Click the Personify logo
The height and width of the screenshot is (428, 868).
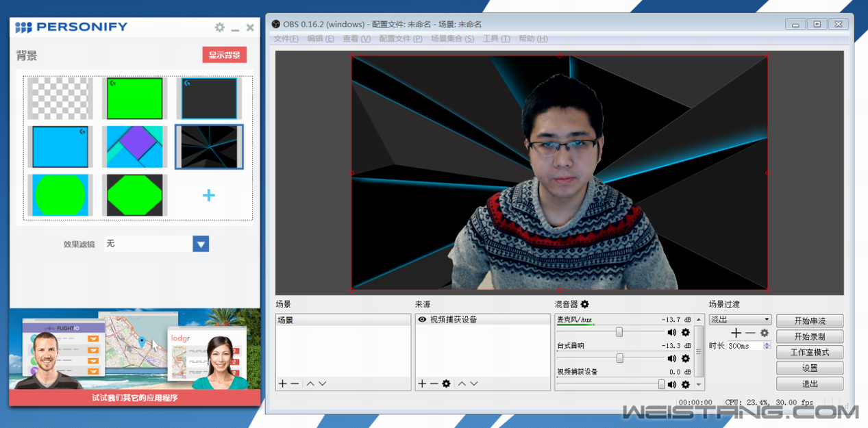pos(71,27)
